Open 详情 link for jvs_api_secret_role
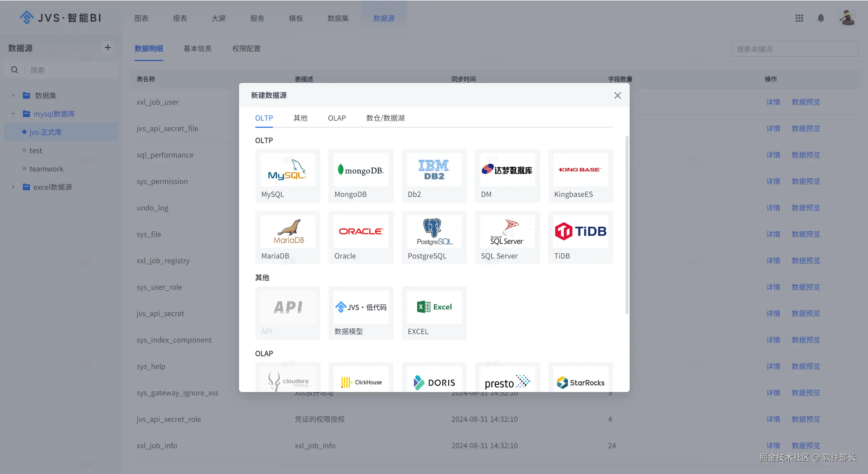 point(773,419)
